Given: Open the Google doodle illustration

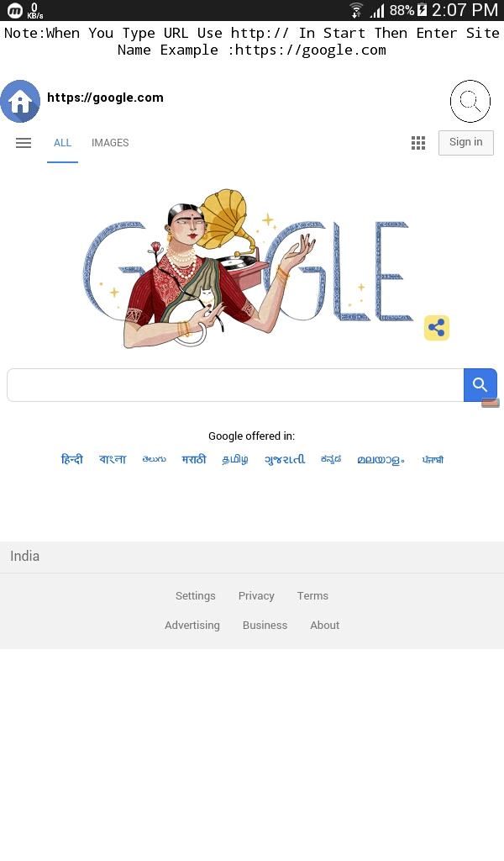Looking at the screenshot, I should pos(248,269).
